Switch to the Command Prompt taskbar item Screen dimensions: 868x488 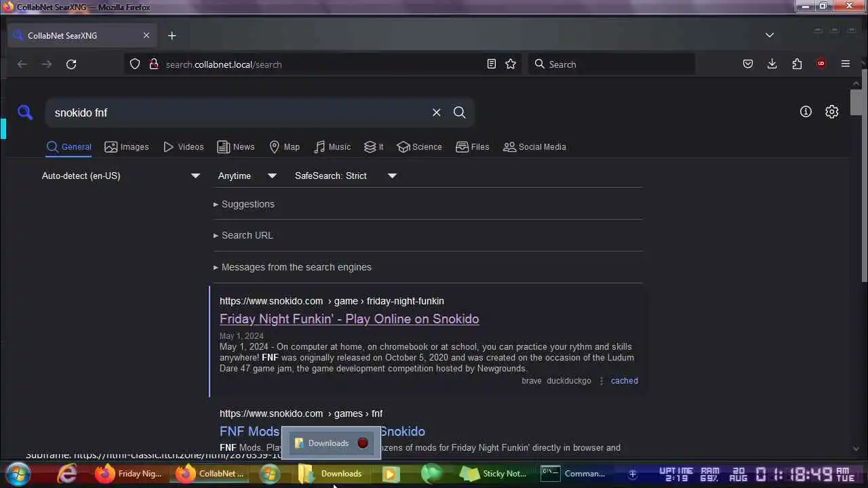pos(574,474)
